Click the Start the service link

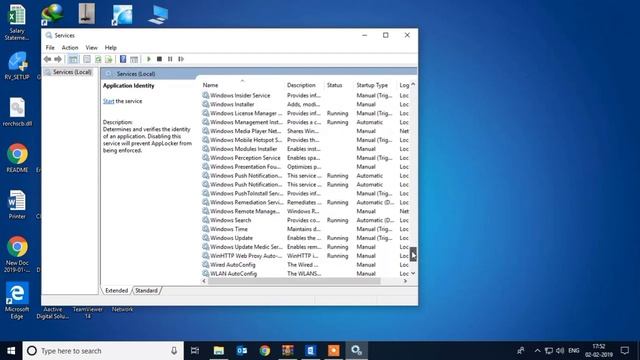coord(109,101)
